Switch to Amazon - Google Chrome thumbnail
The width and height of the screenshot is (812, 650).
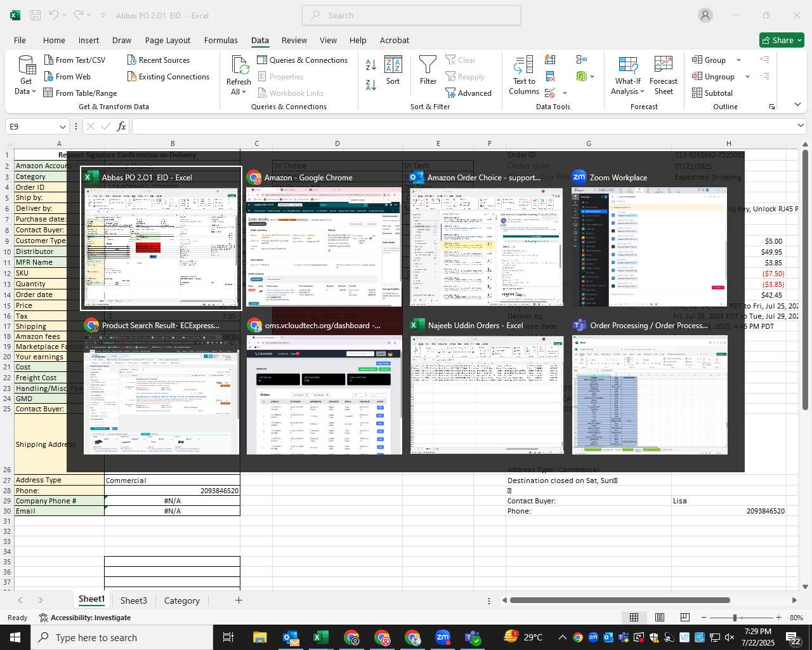coord(324,239)
